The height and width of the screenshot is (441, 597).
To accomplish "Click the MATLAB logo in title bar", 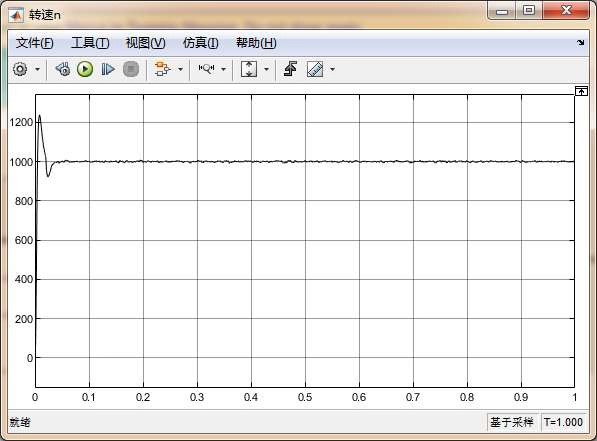I will (x=16, y=15).
